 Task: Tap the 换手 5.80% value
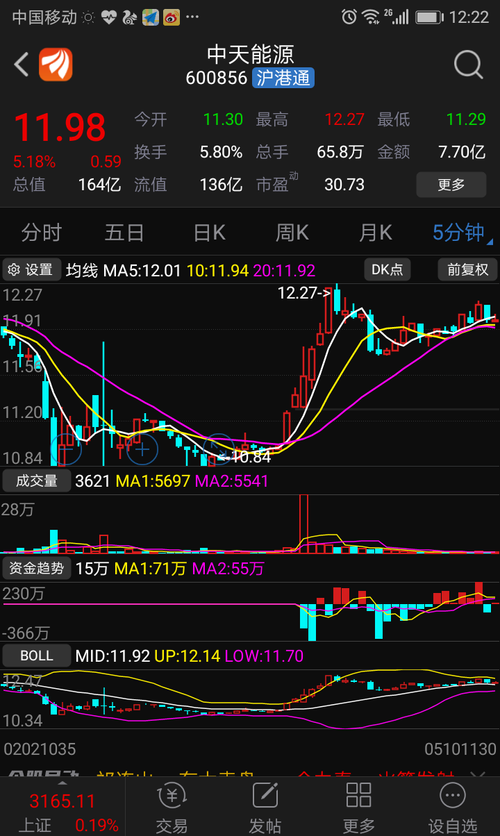[221, 152]
